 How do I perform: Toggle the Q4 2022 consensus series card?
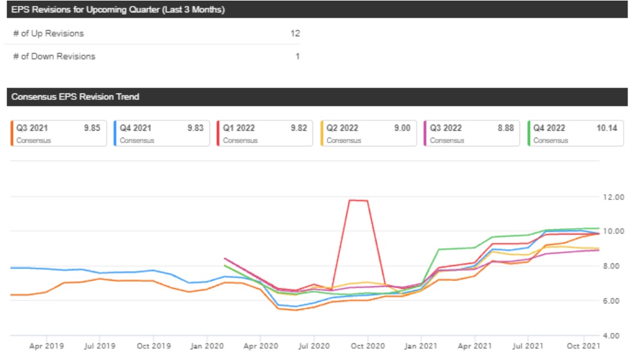(575, 133)
